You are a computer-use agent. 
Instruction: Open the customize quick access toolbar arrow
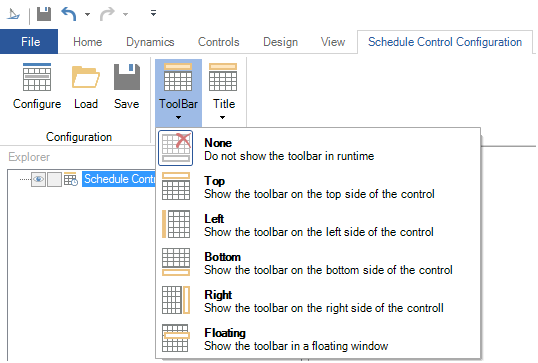coord(153,13)
